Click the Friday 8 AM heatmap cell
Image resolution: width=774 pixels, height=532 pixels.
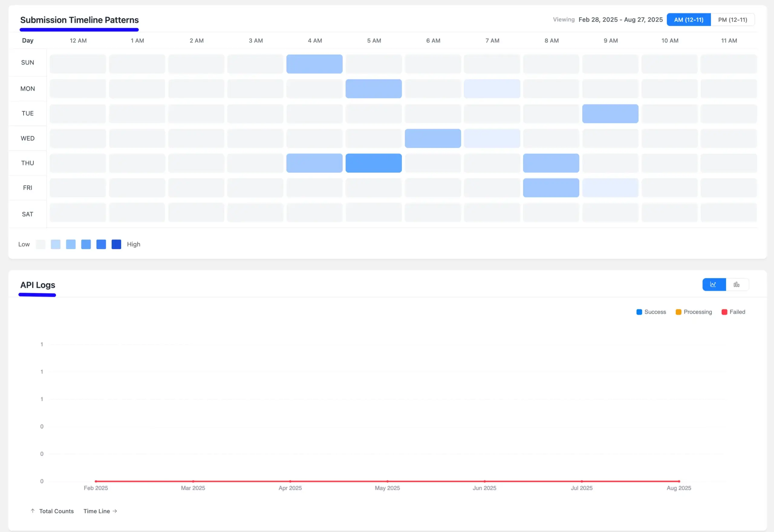click(551, 188)
